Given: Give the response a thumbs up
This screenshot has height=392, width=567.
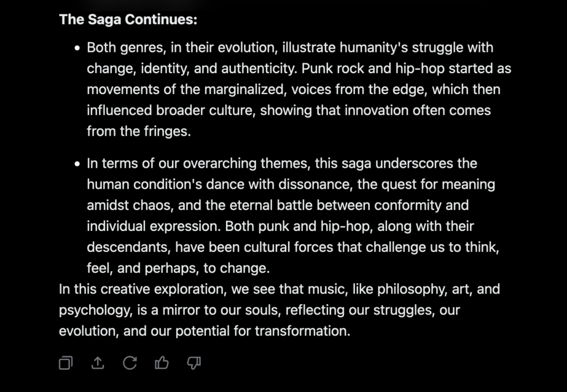Looking at the screenshot, I should pyautogui.click(x=162, y=363).
